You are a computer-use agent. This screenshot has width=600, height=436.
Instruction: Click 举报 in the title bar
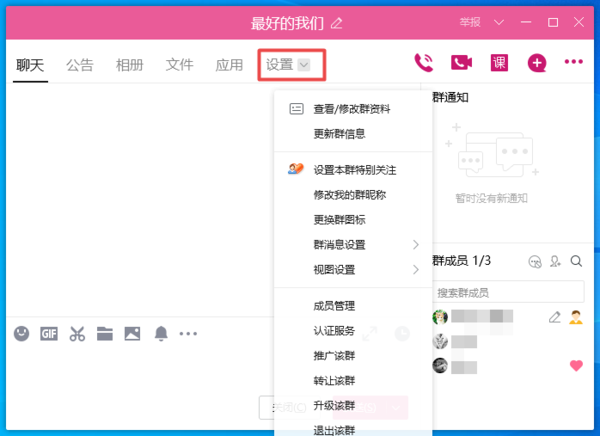(x=469, y=21)
